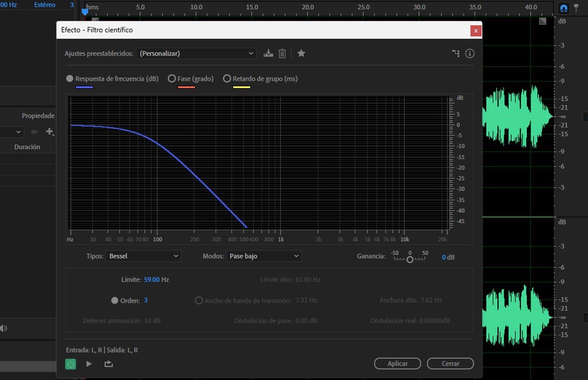Image resolution: width=588 pixels, height=380 pixels.
Task: Toggle the green effect power state button
Action: (x=71, y=364)
